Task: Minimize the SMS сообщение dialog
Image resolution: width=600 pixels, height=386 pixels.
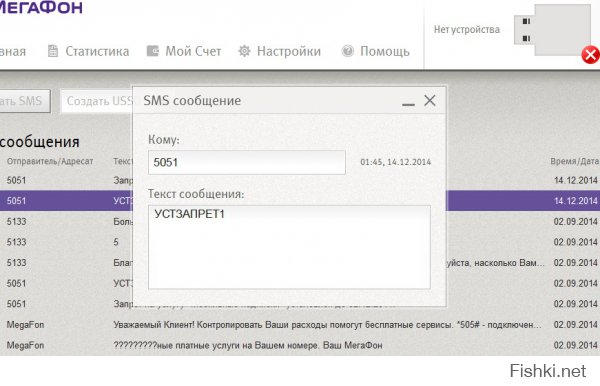Action: click(x=408, y=104)
